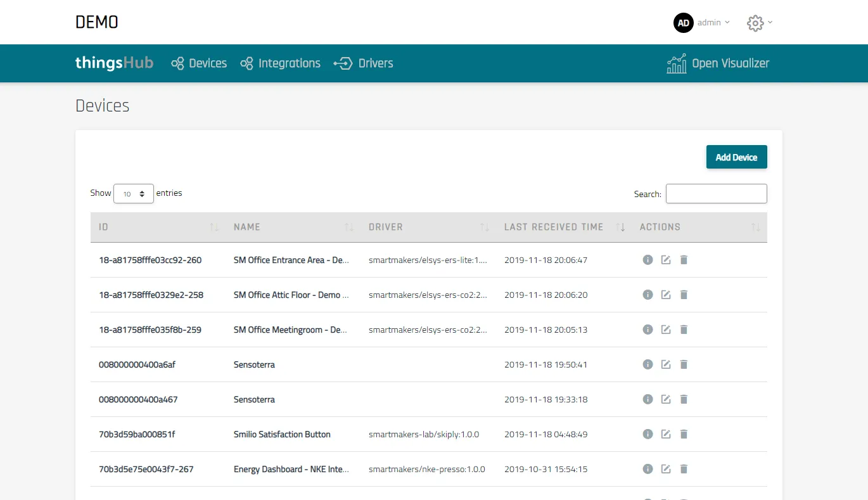
Task: Show info for Smilio Satisfaction Button
Action: [648, 434]
